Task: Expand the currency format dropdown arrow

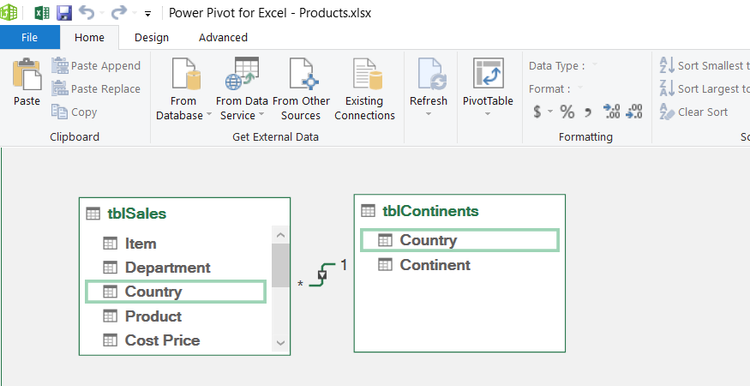Action: click(x=550, y=112)
